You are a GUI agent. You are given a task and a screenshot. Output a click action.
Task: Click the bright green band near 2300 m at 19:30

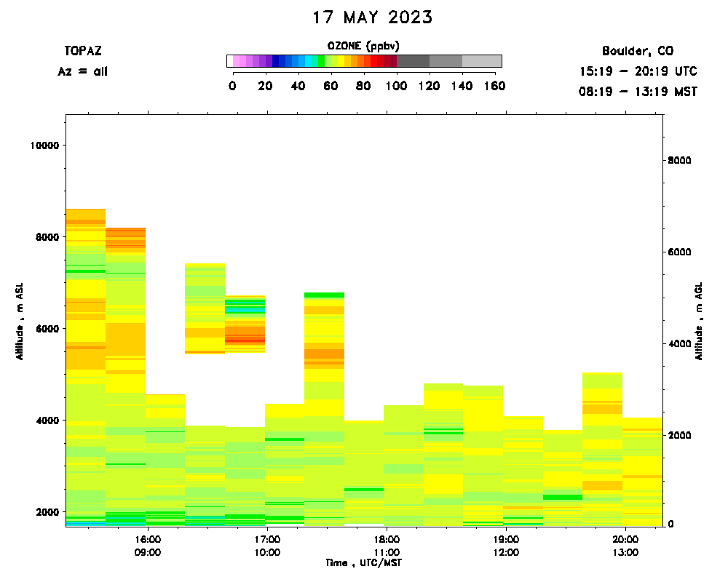click(563, 498)
